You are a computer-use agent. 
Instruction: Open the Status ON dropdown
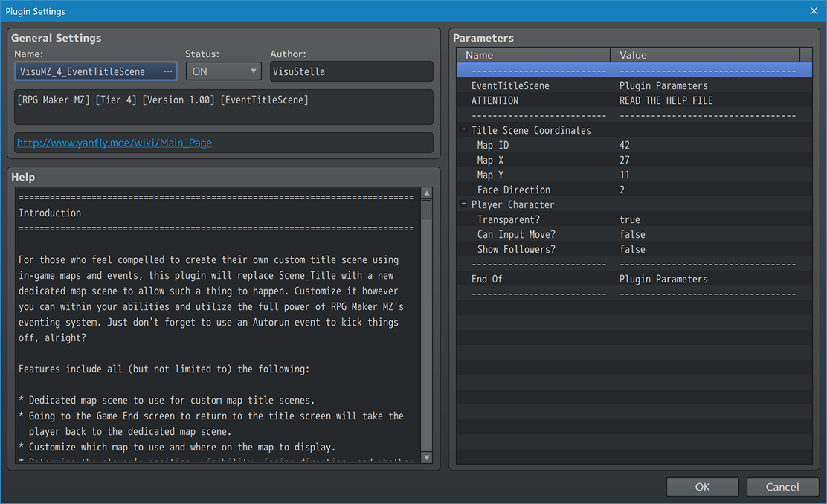click(x=224, y=71)
